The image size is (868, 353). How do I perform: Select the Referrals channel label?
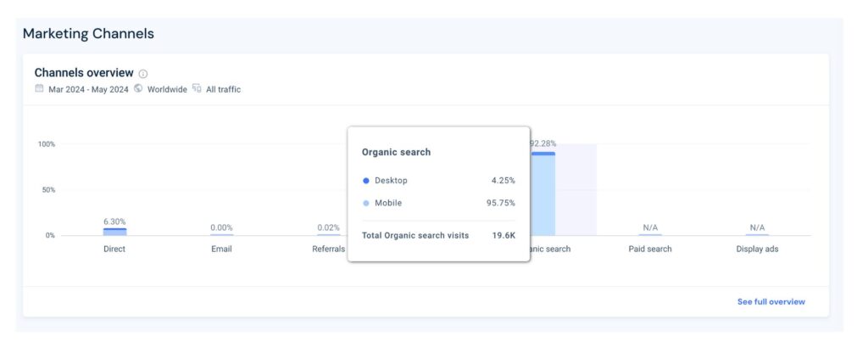tap(328, 249)
